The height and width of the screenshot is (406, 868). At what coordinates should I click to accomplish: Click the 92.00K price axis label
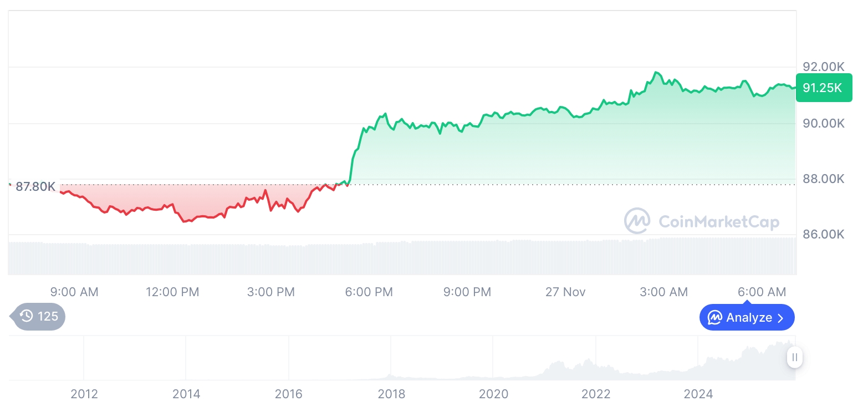point(824,67)
